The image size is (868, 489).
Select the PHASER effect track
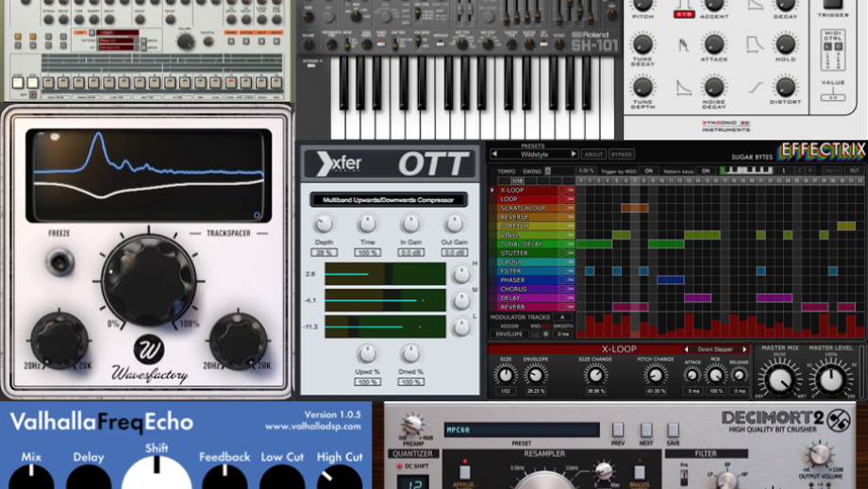click(x=528, y=280)
